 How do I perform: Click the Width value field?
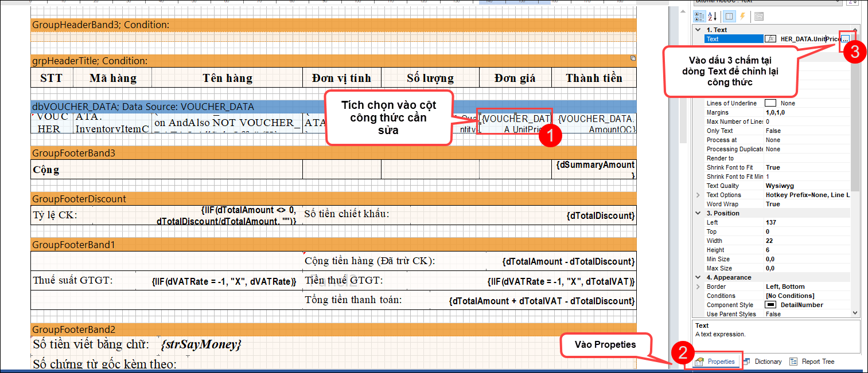[803, 241]
